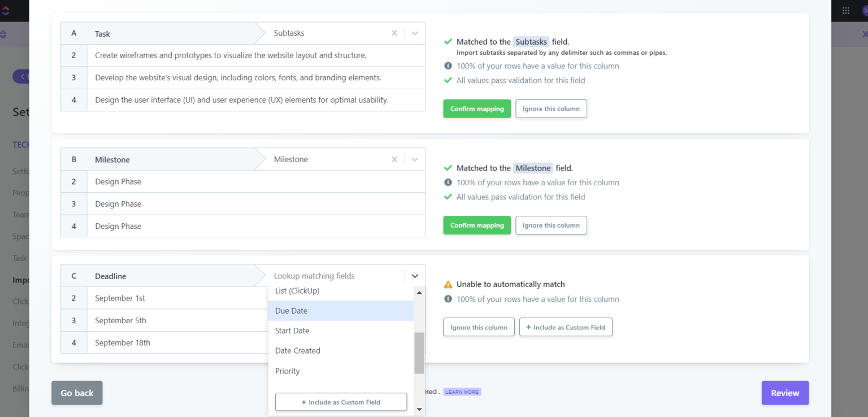
Task: Click the info icon in the Deadline section
Action: click(x=448, y=299)
